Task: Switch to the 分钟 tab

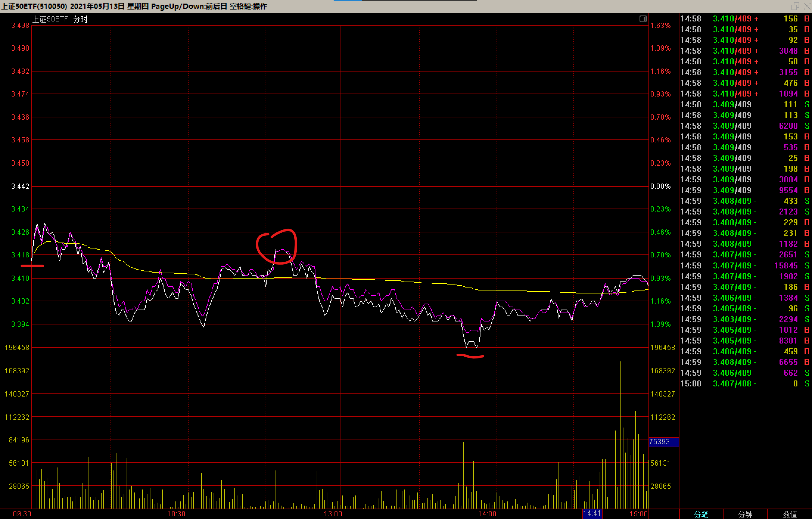Action: tap(745, 514)
